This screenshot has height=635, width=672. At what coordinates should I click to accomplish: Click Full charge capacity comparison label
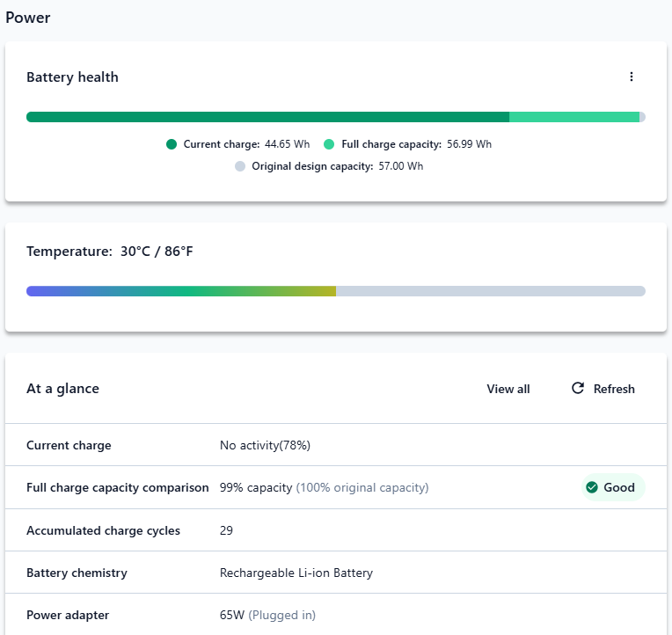coord(118,487)
